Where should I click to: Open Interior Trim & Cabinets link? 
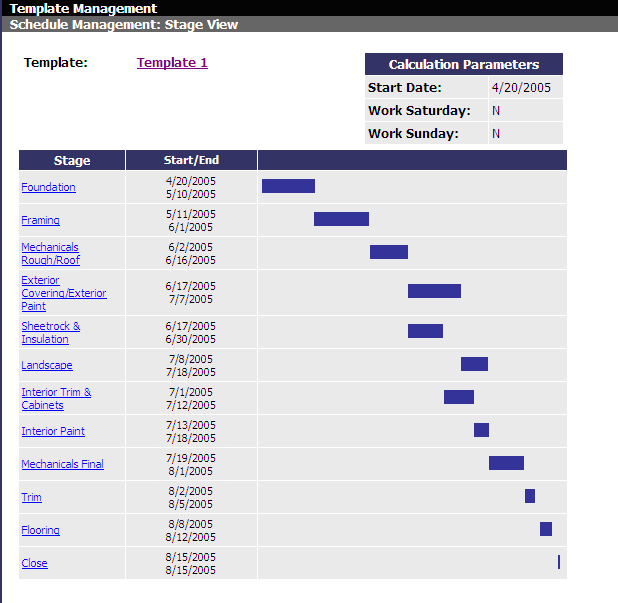point(56,398)
